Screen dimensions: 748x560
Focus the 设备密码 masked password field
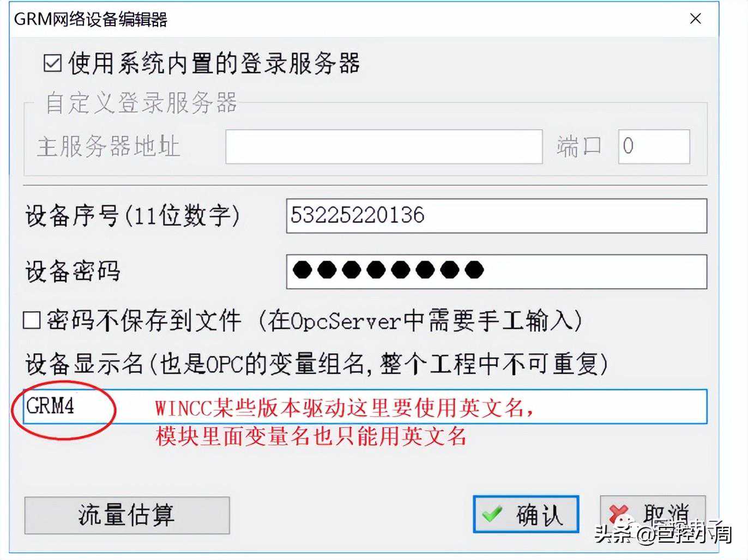(496, 271)
